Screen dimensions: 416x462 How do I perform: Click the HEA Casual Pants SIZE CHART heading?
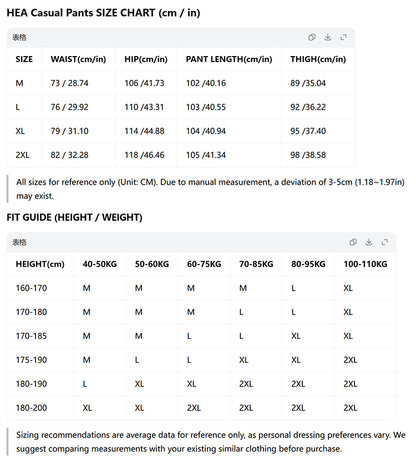click(x=103, y=13)
